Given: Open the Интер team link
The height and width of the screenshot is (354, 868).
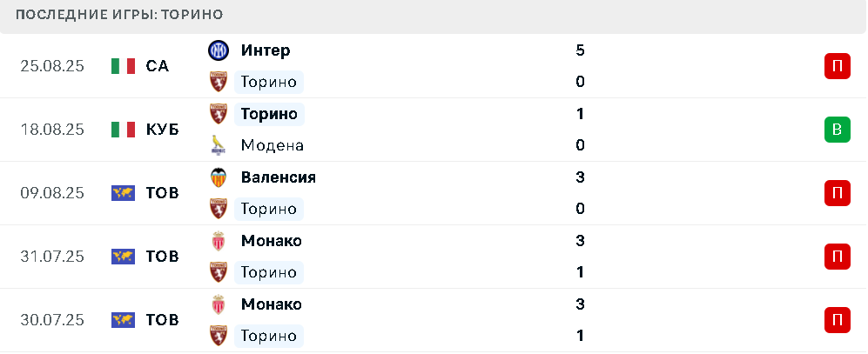Looking at the screenshot, I should click(266, 50).
